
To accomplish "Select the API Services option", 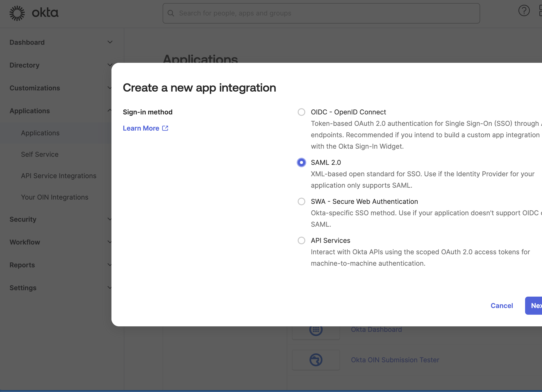I will pos(301,240).
